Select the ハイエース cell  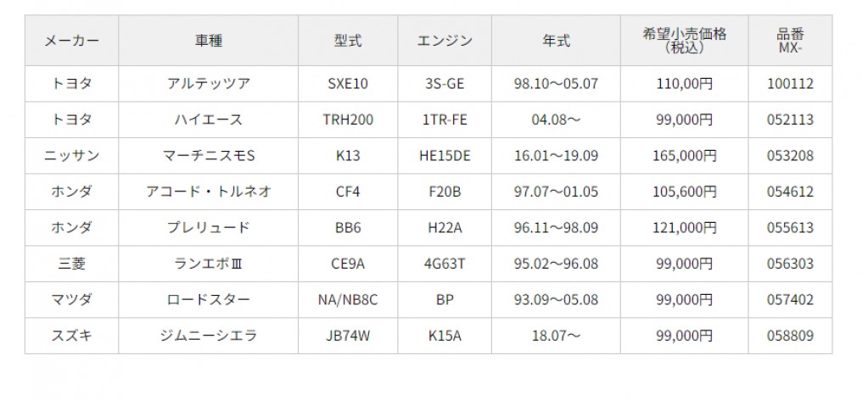pyautogui.click(x=208, y=120)
